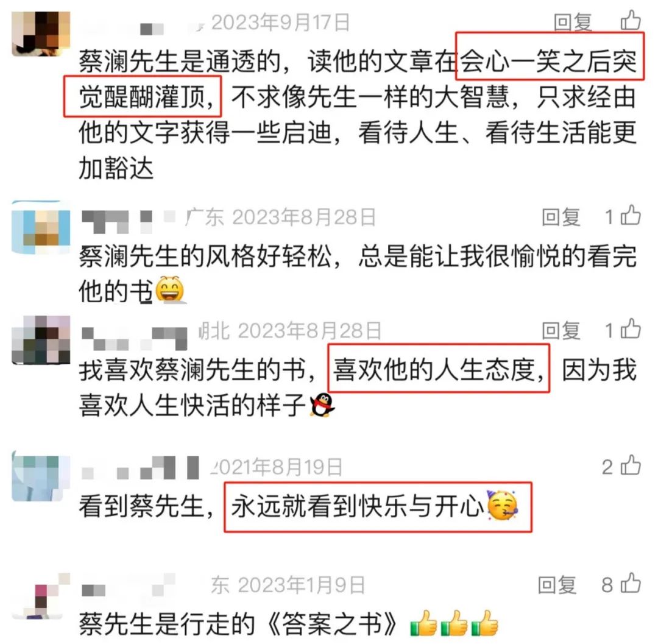This screenshot has width=658, height=644.
Task: Like the Guangdong August 28 comment
Action: [631, 216]
